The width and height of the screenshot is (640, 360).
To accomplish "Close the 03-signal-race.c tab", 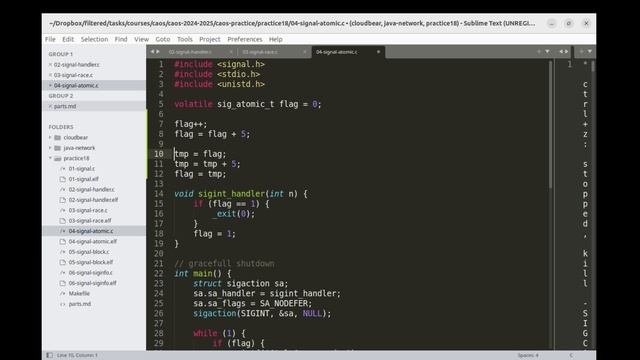I will pos(304,52).
